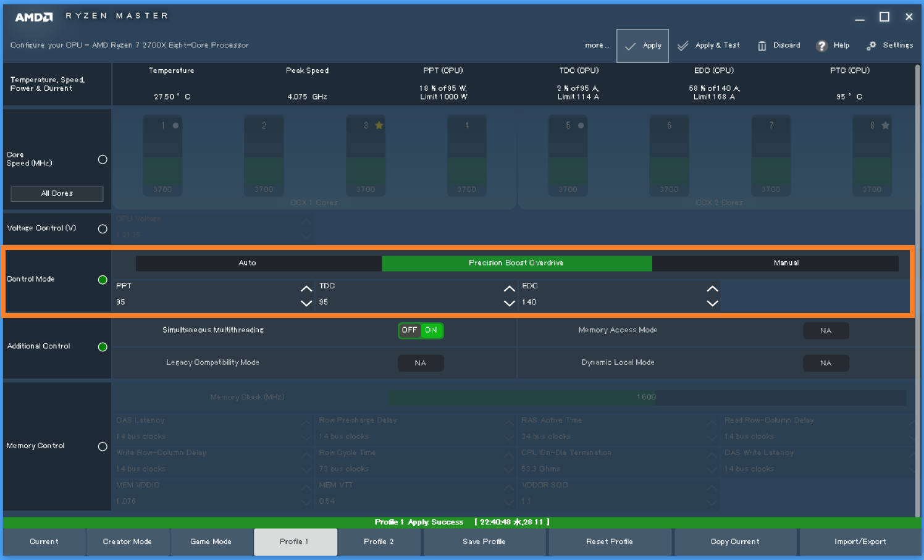
Task: Click the vertical scrollbar on right edge
Action: point(917,290)
